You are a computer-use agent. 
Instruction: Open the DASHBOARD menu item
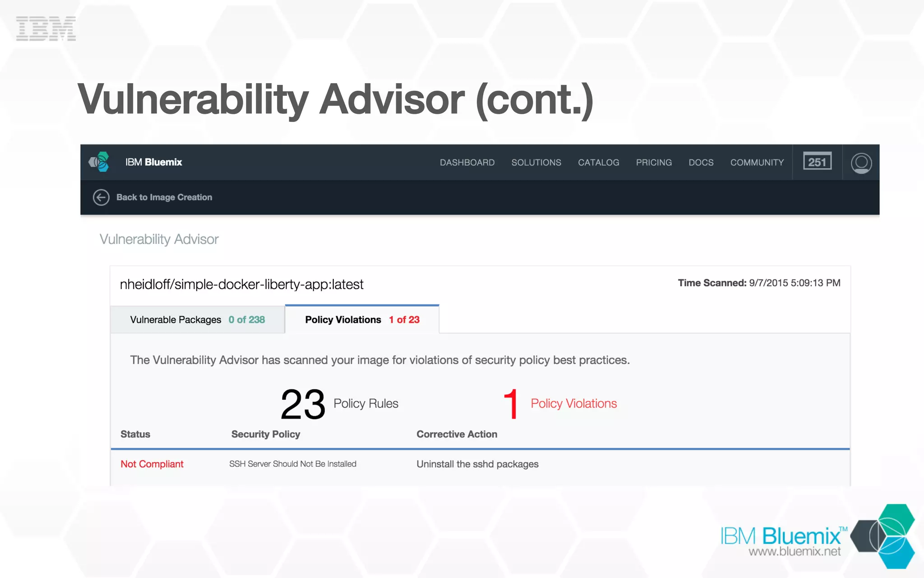467,163
